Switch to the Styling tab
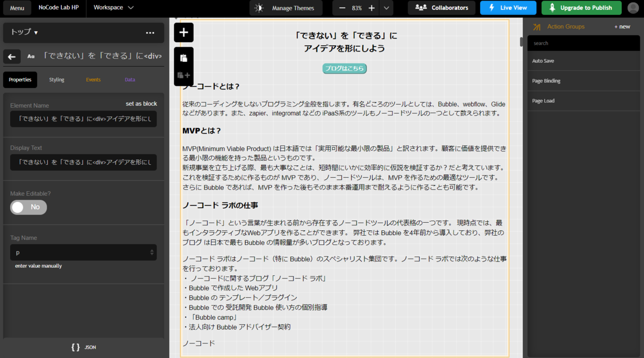 (x=57, y=79)
